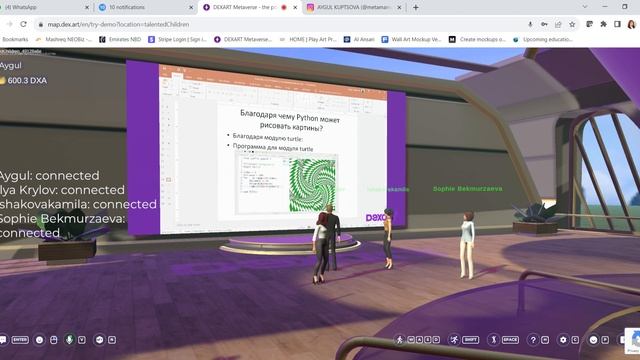Open the extensions puzzle icon

point(603,24)
